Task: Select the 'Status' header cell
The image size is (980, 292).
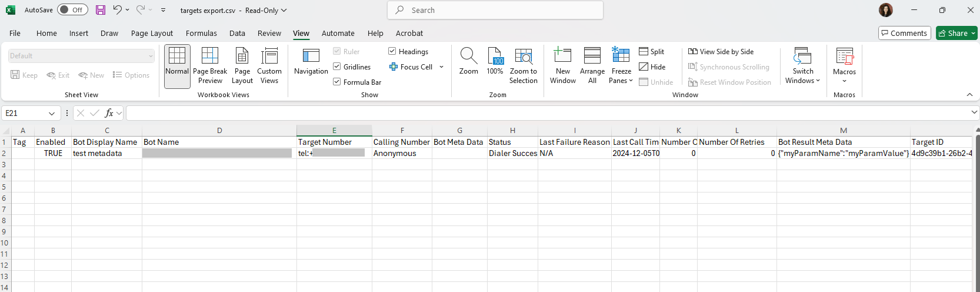Action: (512, 142)
